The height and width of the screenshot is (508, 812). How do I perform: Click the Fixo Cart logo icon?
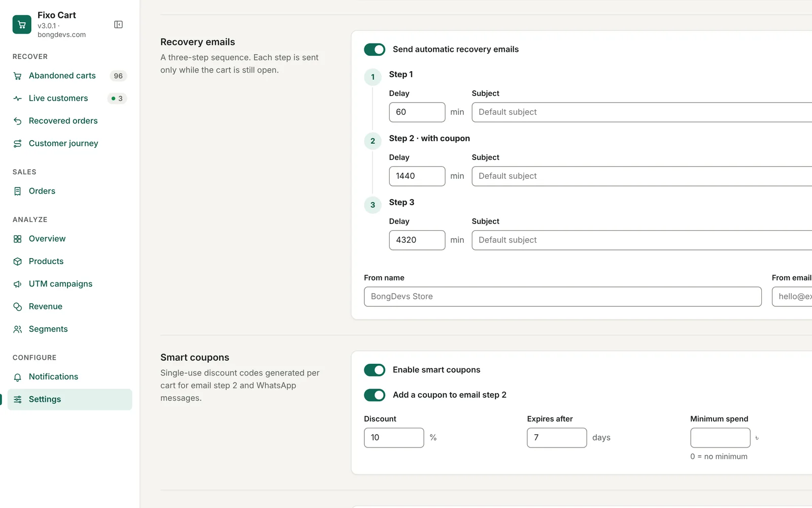click(x=22, y=24)
